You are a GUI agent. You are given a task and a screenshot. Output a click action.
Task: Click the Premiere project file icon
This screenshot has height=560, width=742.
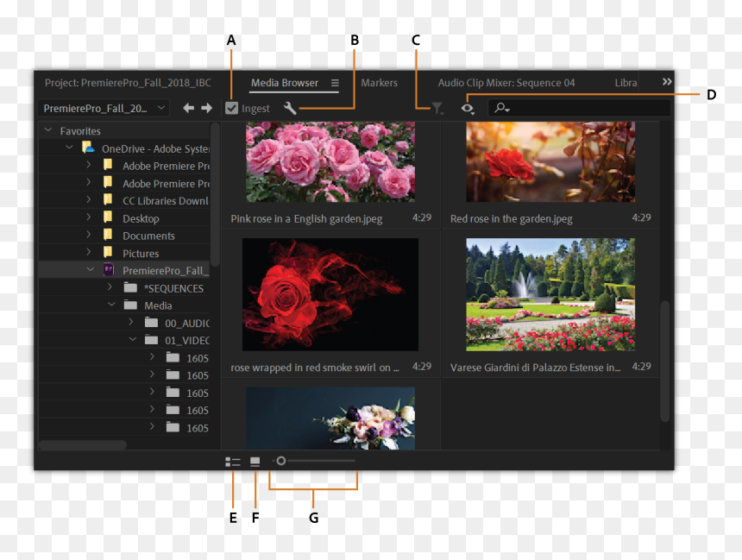[x=109, y=269]
